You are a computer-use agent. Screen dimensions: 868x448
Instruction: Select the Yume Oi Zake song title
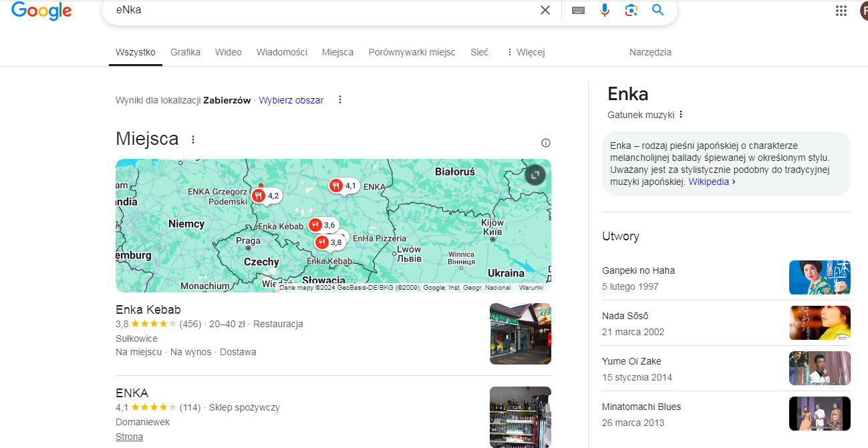click(631, 361)
